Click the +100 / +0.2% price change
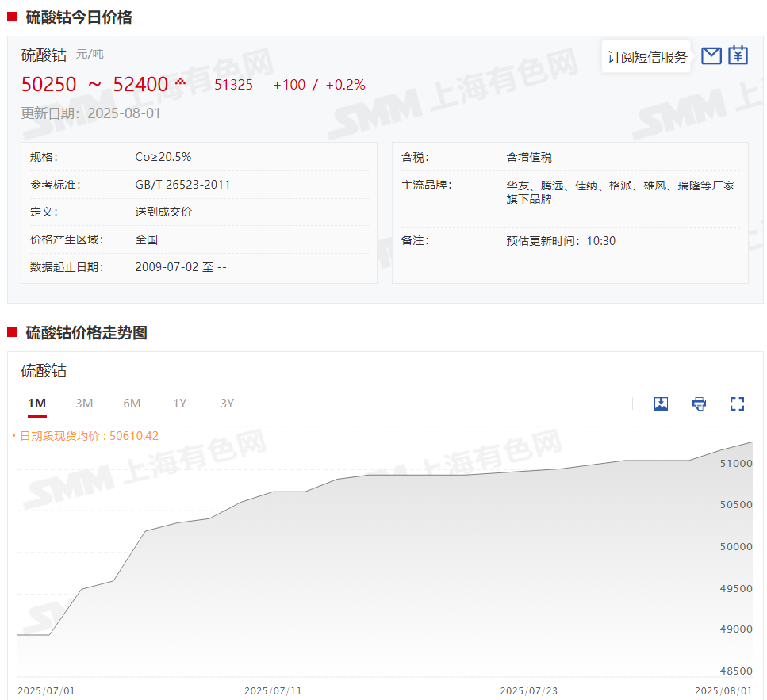 tap(319, 85)
